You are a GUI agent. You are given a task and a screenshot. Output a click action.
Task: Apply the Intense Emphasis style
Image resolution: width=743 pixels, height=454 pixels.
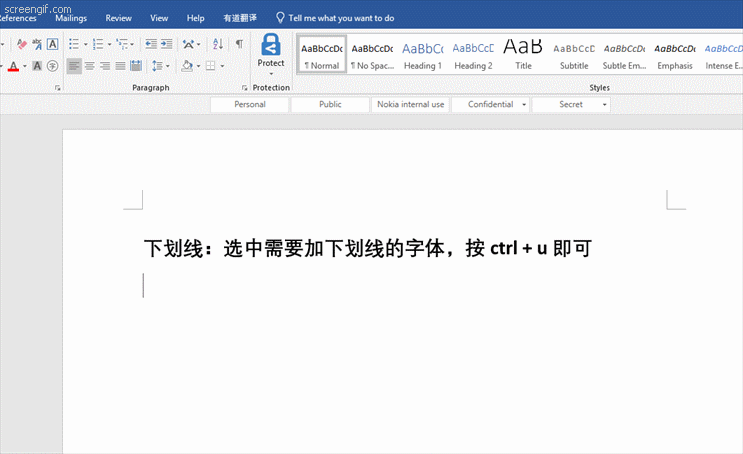click(x=723, y=54)
